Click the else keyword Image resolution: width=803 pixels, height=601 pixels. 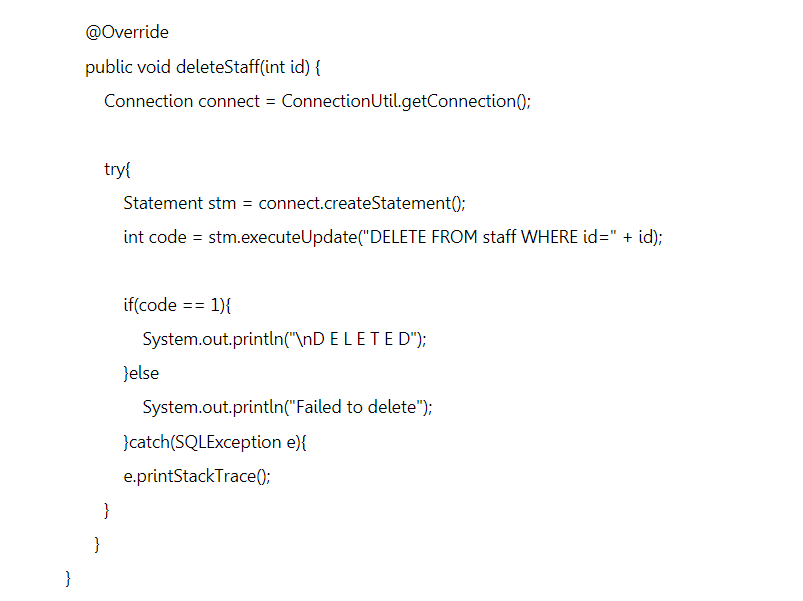(143, 373)
